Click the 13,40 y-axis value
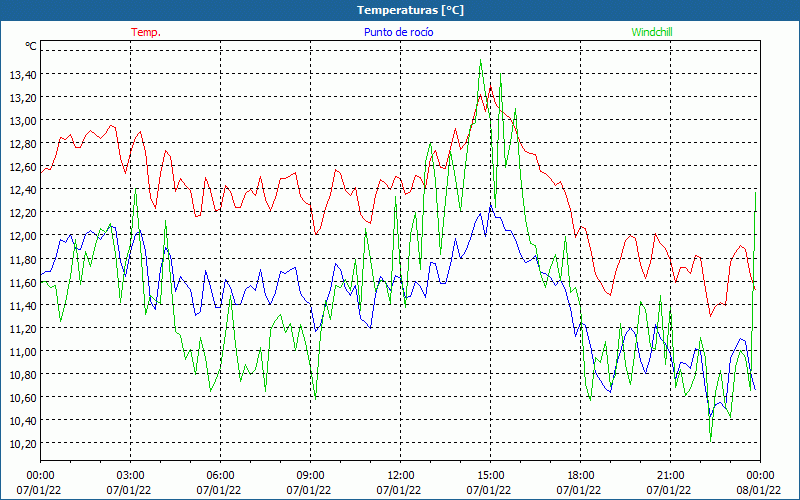 (23, 75)
